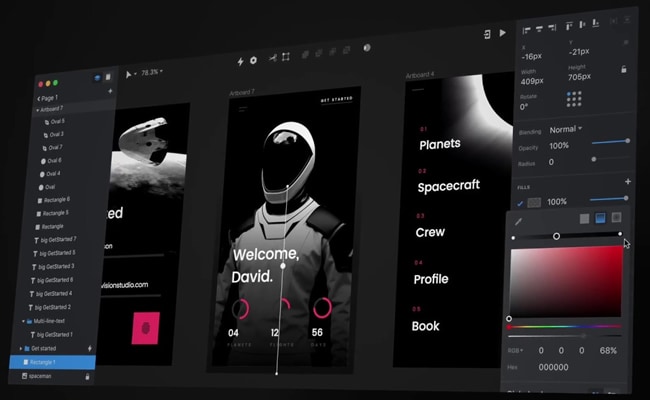The image size is (650, 400).
Task: Select the artboard crop tool in toolbar
Action: pos(286,57)
